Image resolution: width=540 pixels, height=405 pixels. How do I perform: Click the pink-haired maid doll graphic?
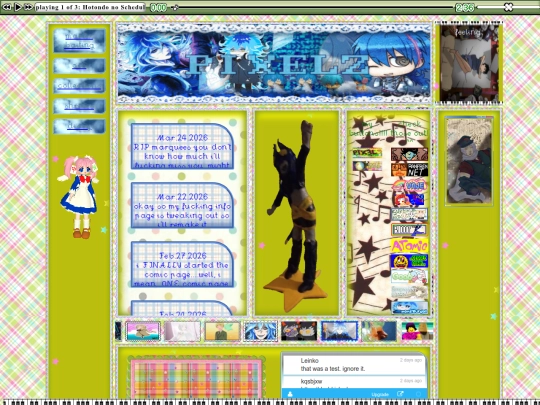78,197
